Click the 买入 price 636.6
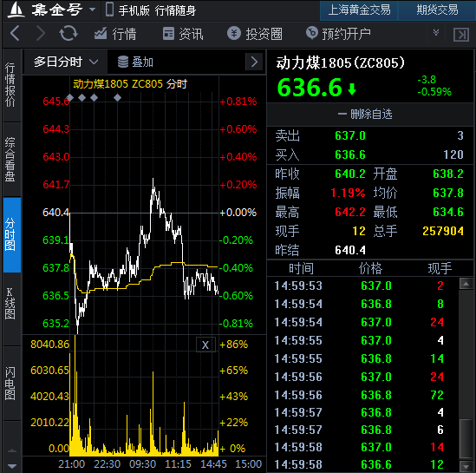476x473 pixels. pos(350,154)
